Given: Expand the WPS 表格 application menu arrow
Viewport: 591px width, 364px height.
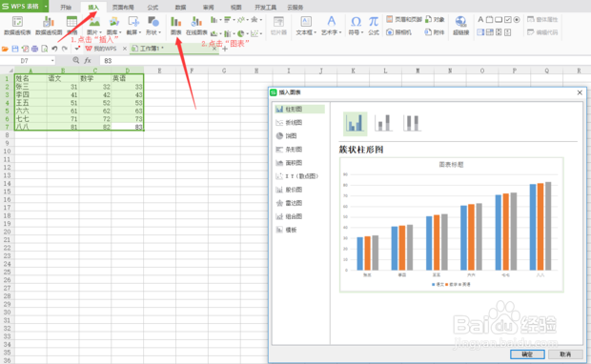Looking at the screenshot, I should tap(46, 7).
